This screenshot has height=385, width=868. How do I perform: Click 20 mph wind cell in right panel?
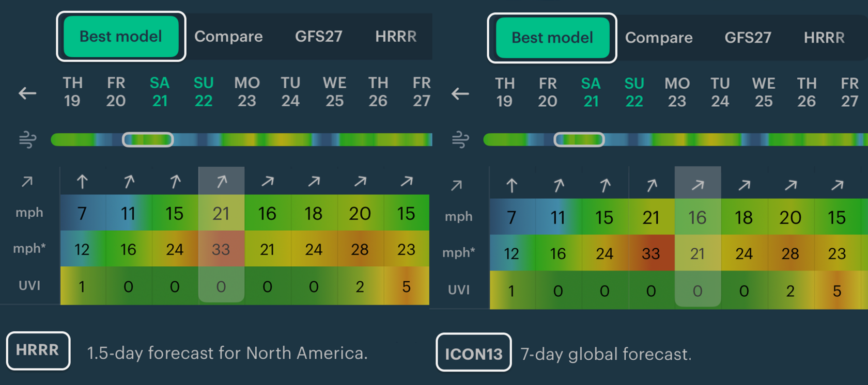(x=791, y=217)
